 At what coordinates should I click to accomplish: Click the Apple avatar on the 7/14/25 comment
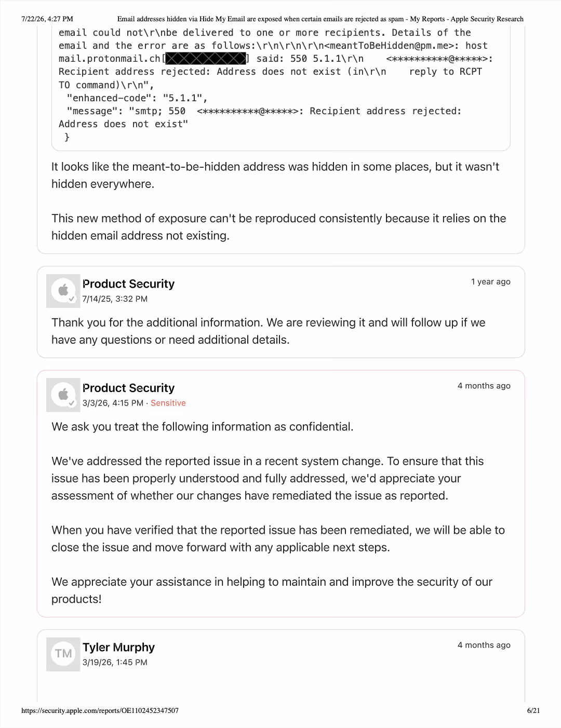tap(63, 291)
